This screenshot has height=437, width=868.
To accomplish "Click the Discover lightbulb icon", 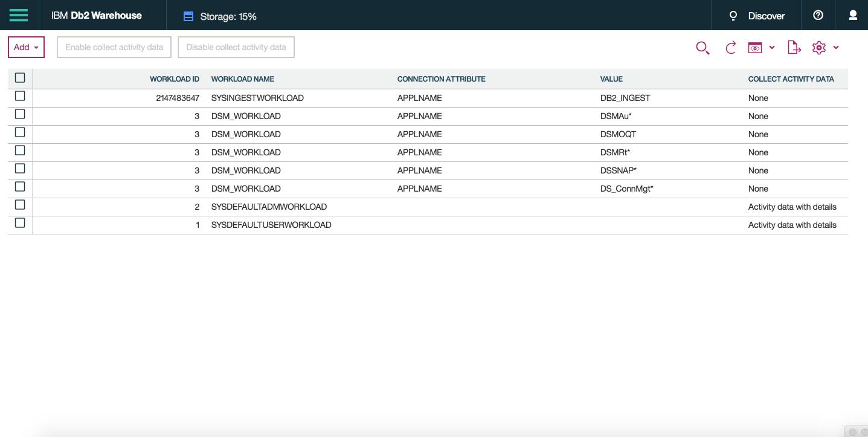I will tap(733, 16).
